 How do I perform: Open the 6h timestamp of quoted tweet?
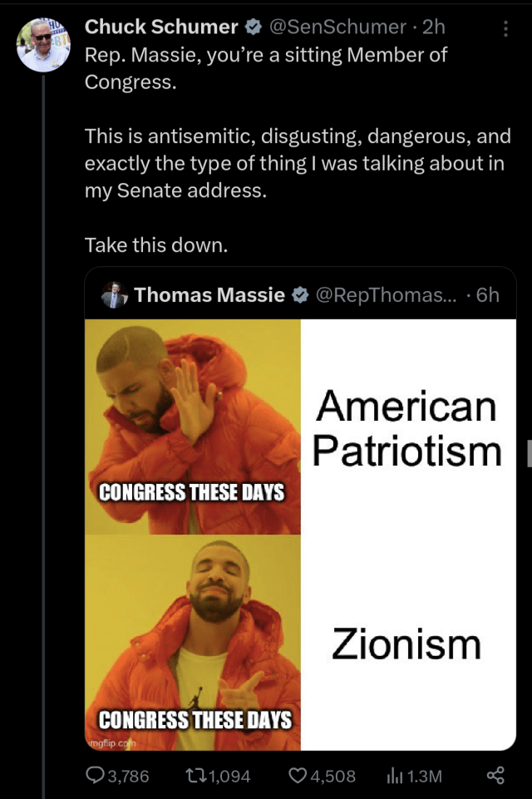point(488,294)
